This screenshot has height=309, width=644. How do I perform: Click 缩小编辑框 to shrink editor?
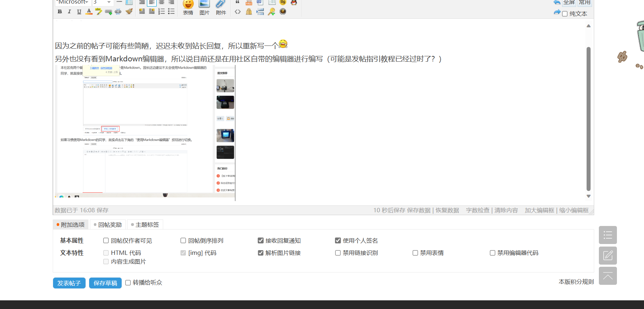[x=574, y=210]
